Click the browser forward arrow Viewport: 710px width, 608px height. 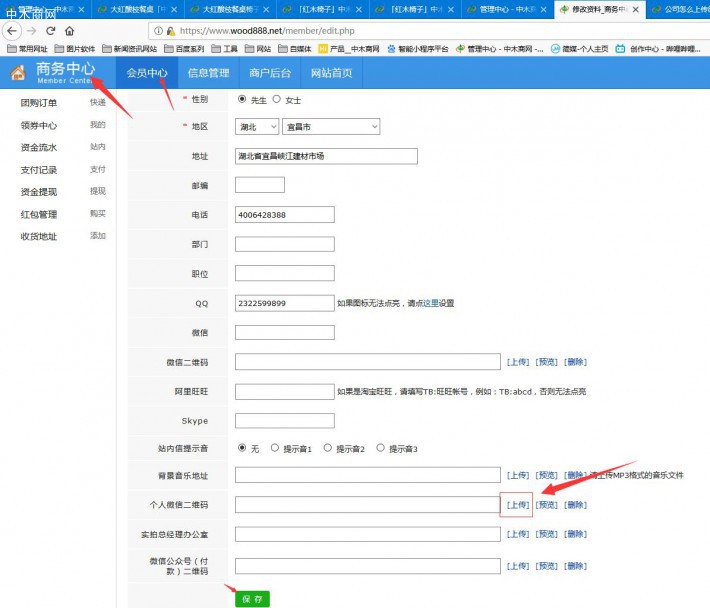(31, 31)
